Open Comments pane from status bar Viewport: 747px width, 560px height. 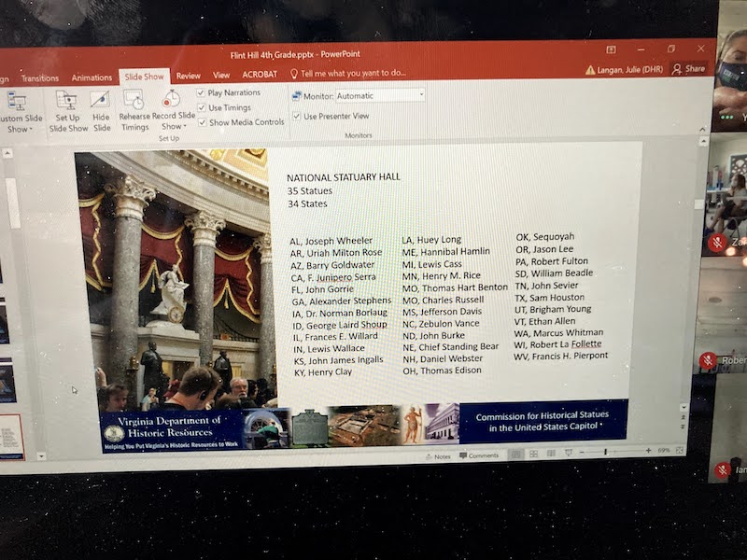pyautogui.click(x=479, y=455)
